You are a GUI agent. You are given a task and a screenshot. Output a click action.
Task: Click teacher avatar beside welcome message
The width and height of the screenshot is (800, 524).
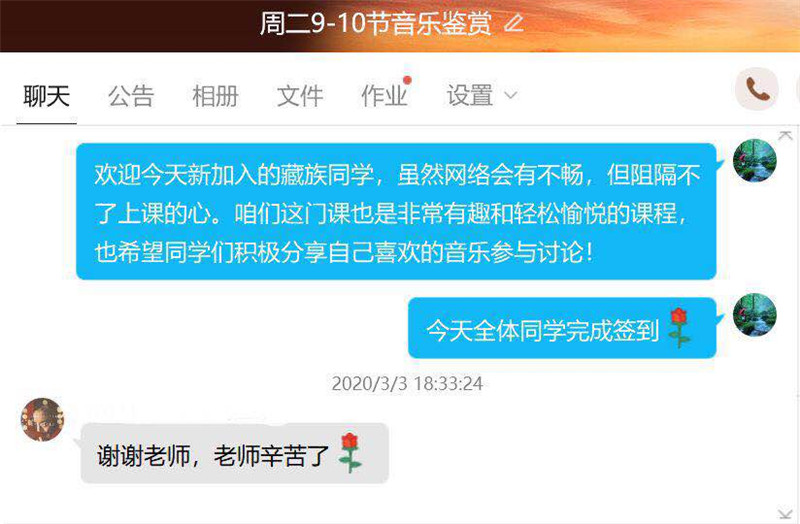pyautogui.click(x=755, y=160)
